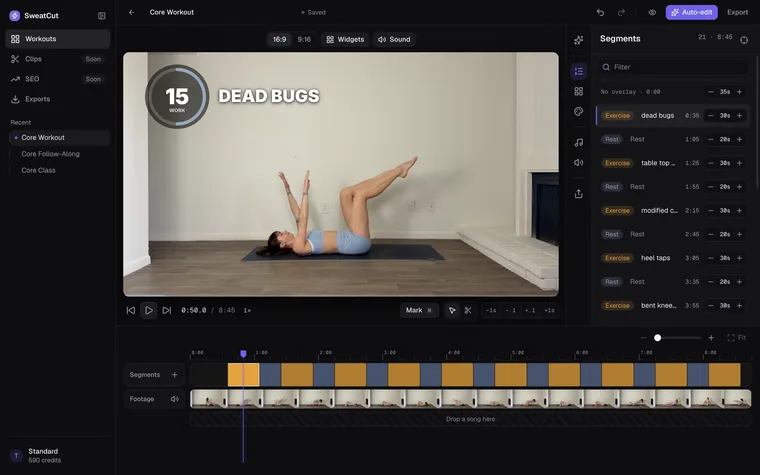The width and height of the screenshot is (760, 475).
Task: Click the target icon beside 8:45
Action: pos(744,40)
